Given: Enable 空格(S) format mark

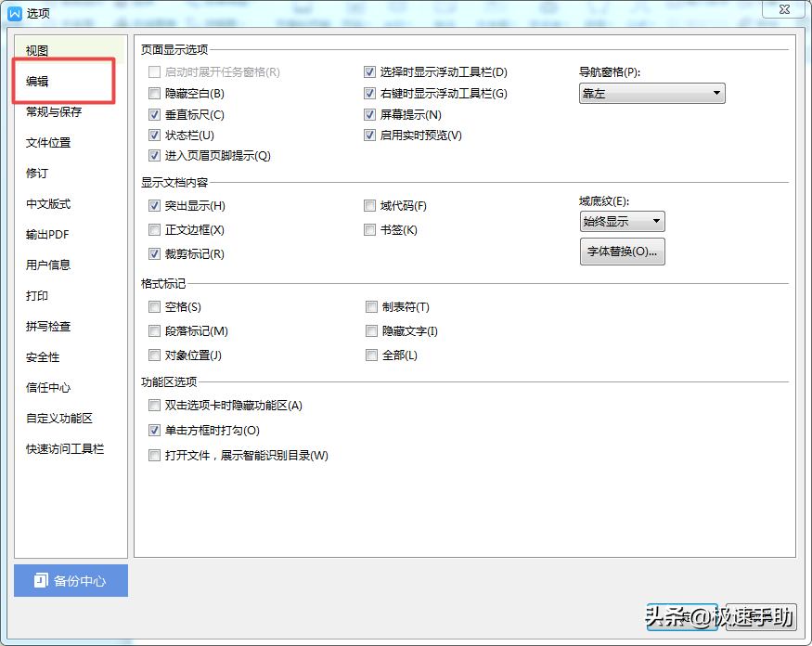Looking at the screenshot, I should click(154, 306).
